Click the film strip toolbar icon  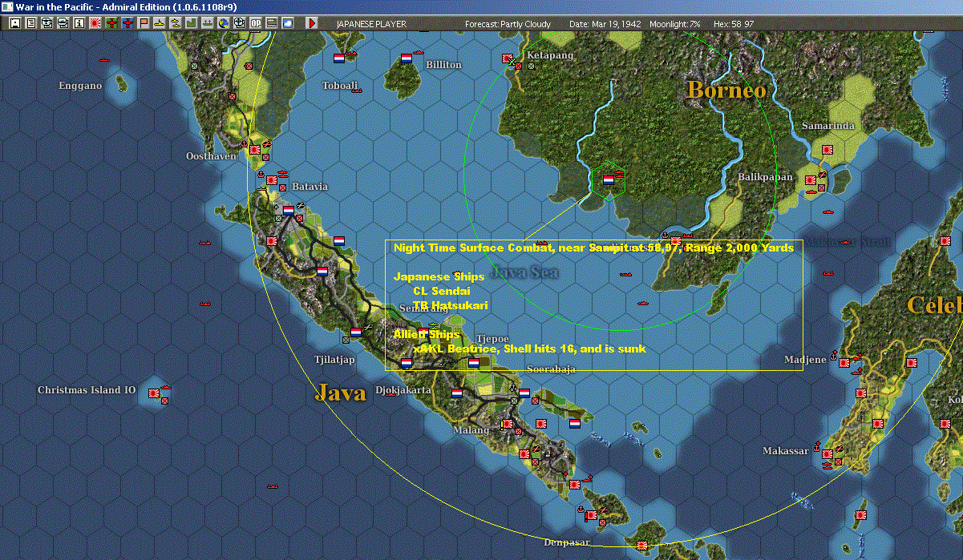(x=272, y=23)
